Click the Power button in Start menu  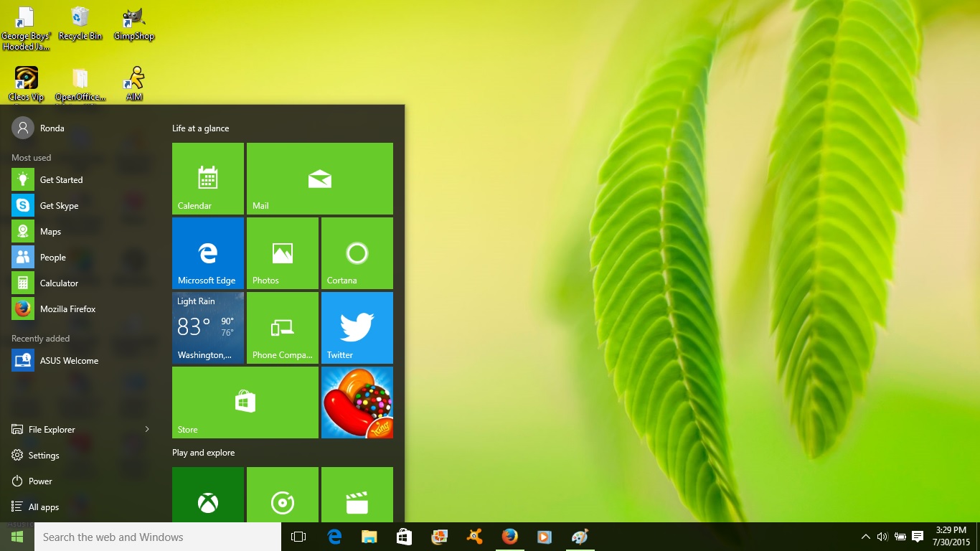(x=40, y=481)
